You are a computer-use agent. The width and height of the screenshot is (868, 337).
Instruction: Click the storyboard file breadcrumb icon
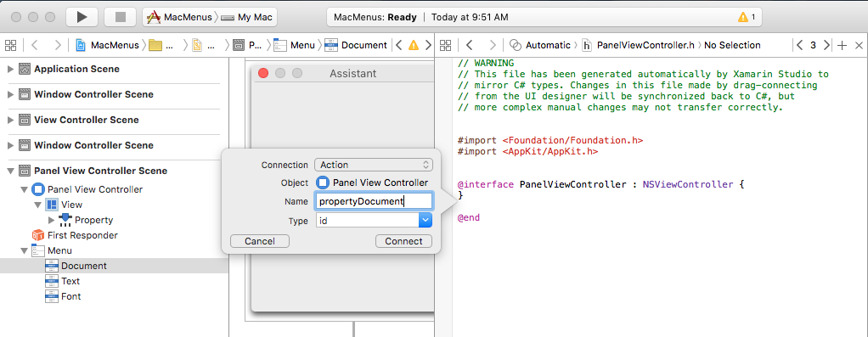pos(196,45)
